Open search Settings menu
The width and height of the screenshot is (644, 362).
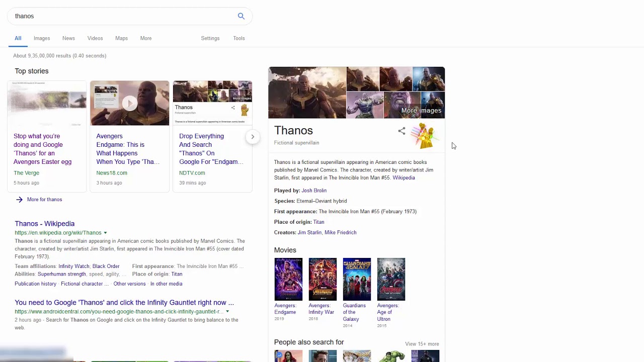point(210,38)
